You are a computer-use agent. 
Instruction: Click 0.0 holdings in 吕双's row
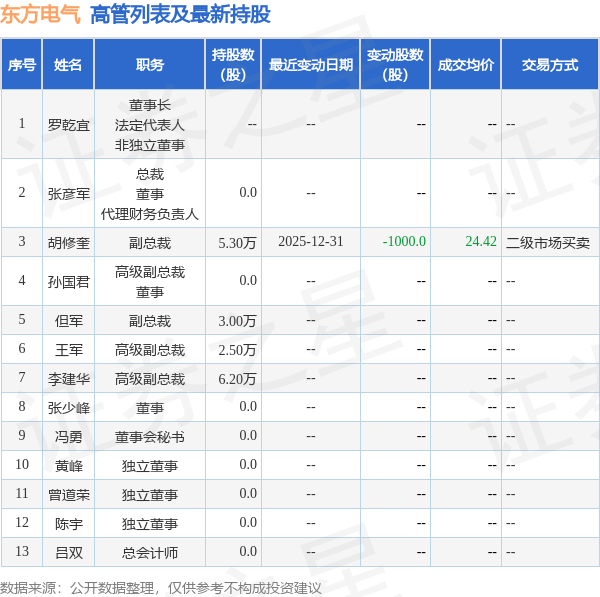pyautogui.click(x=248, y=551)
